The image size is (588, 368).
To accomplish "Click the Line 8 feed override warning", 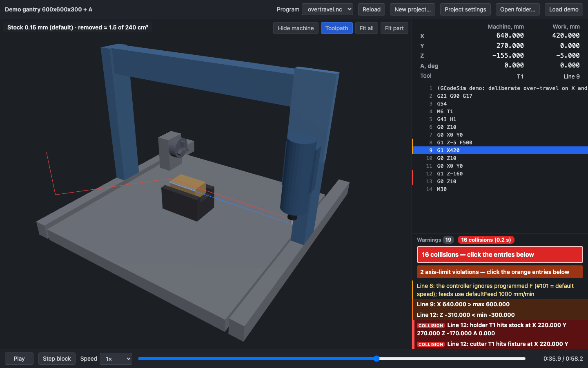I will pyautogui.click(x=500, y=290).
